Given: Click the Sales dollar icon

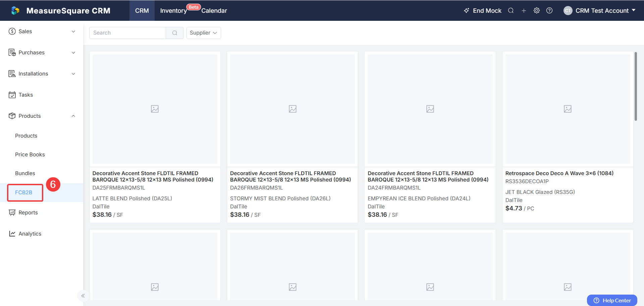Looking at the screenshot, I should pyautogui.click(x=12, y=31).
